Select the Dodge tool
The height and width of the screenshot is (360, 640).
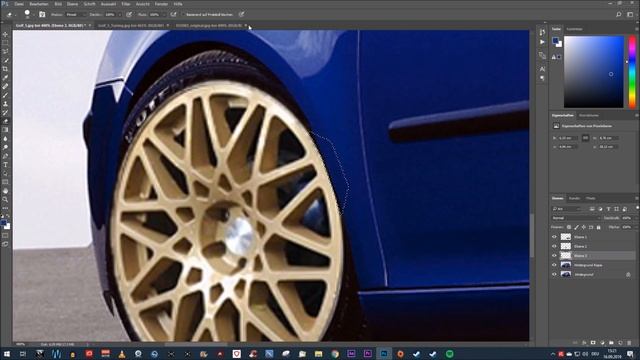(5, 147)
